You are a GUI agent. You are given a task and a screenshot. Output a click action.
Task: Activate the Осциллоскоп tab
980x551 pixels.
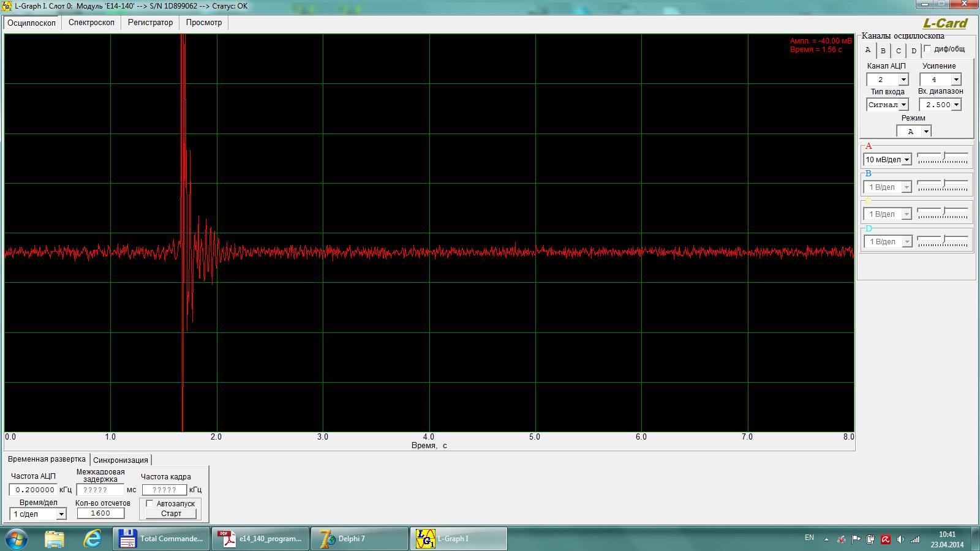[x=32, y=23]
